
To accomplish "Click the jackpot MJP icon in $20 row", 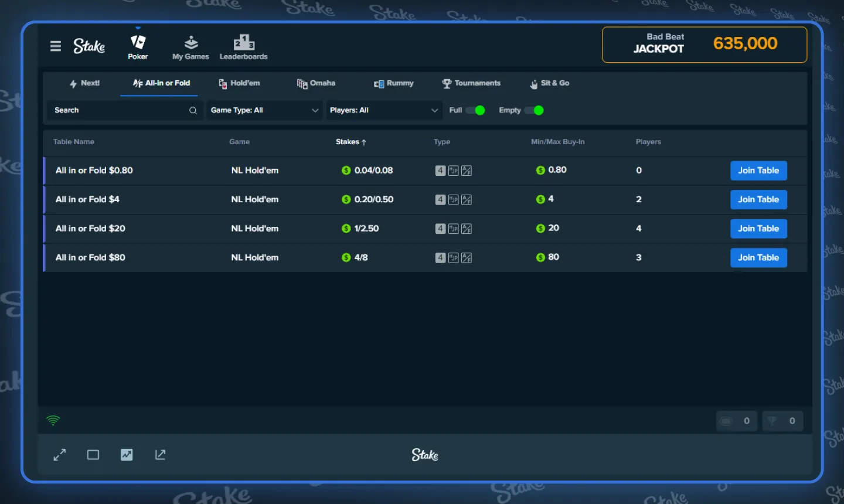I will (x=453, y=229).
